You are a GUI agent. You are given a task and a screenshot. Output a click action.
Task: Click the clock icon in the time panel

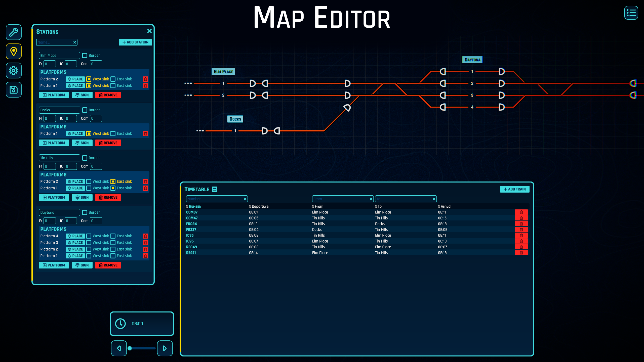[x=120, y=324]
